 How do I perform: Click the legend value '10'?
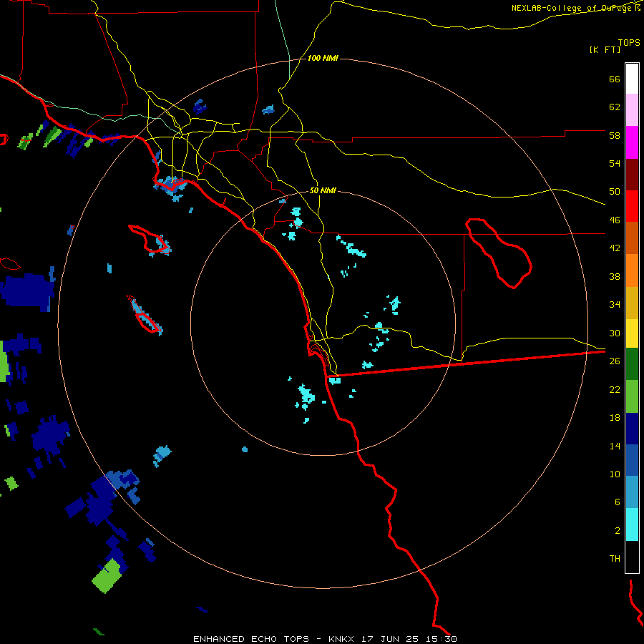click(x=615, y=474)
